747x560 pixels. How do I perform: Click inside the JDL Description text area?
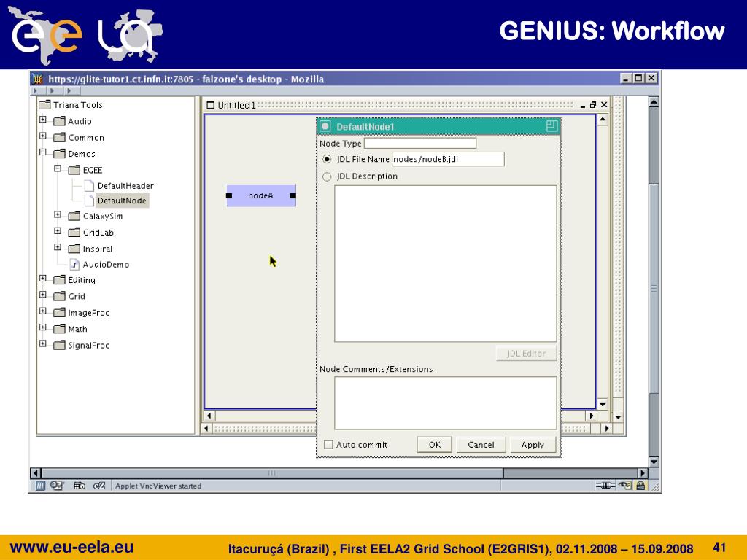446,264
